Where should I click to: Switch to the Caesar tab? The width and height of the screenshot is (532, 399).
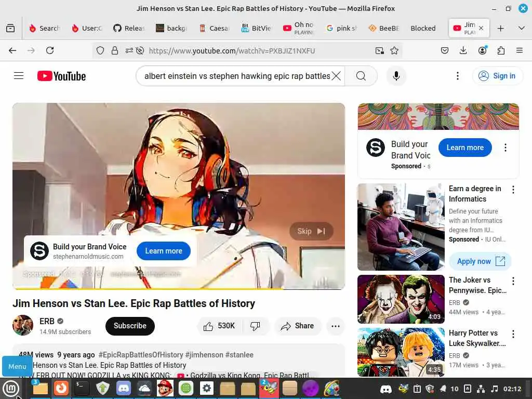point(215,28)
